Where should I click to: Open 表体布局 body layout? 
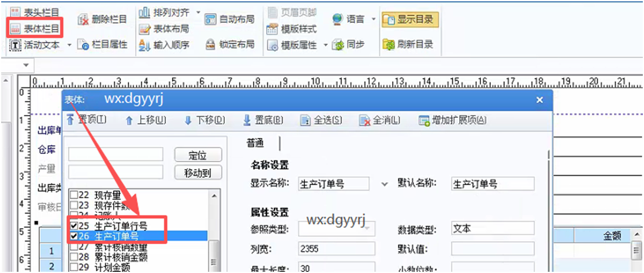164,28
